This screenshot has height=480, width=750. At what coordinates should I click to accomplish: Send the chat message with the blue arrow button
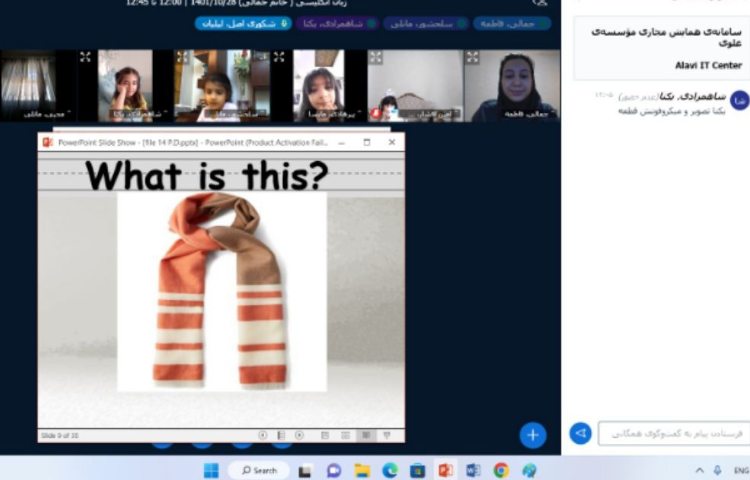tap(580, 433)
